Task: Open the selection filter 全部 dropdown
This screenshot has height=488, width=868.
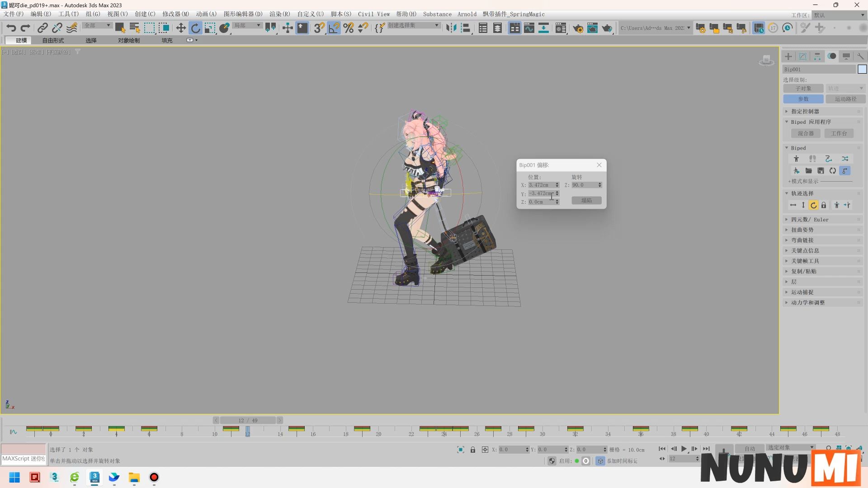Action: pos(96,25)
